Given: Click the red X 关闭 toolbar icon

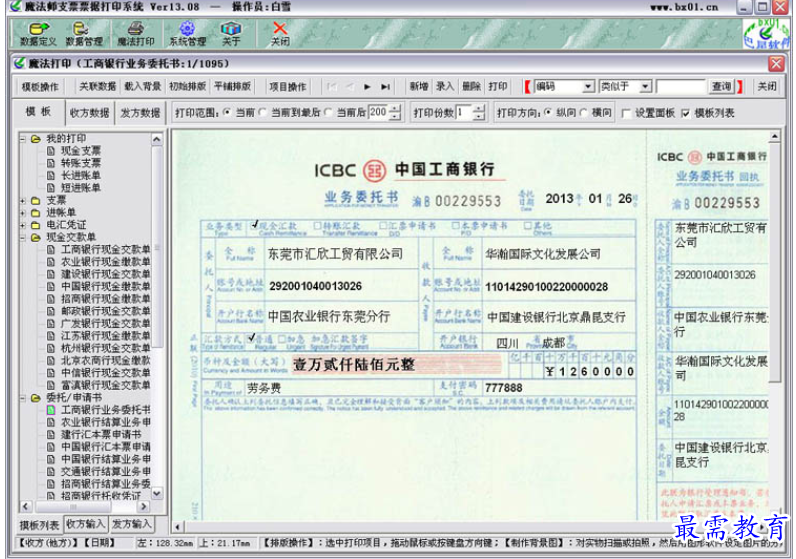Looking at the screenshot, I should click(x=280, y=34).
